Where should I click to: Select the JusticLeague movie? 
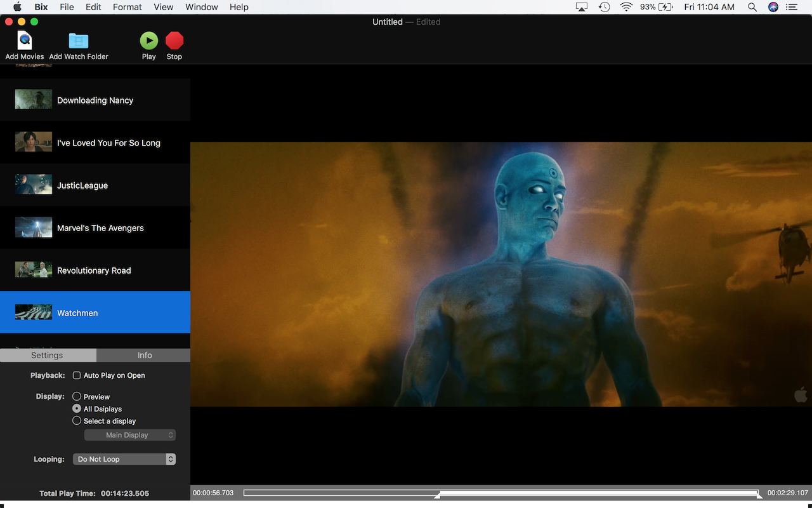click(95, 185)
